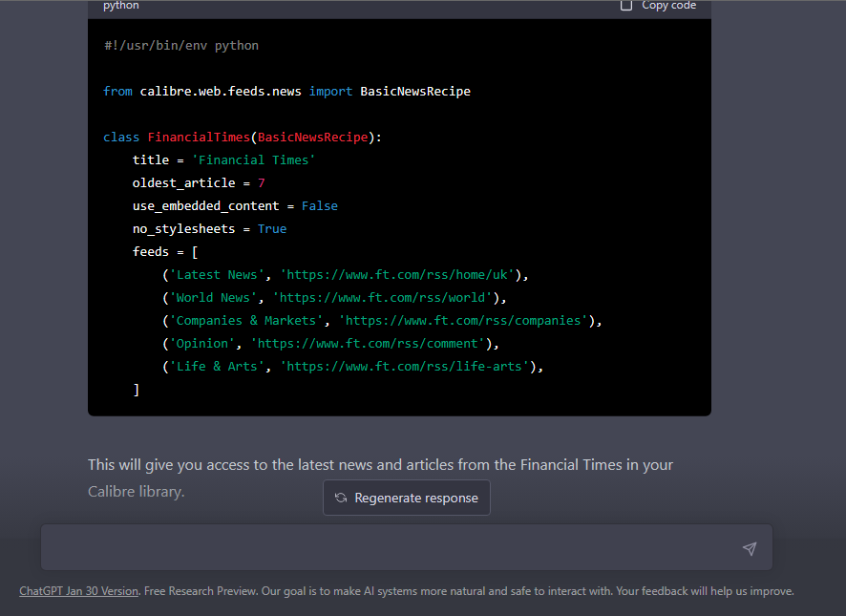This screenshot has width=846, height=616.
Task: Click the 'Opinion' feed URL line
Action: (330, 344)
